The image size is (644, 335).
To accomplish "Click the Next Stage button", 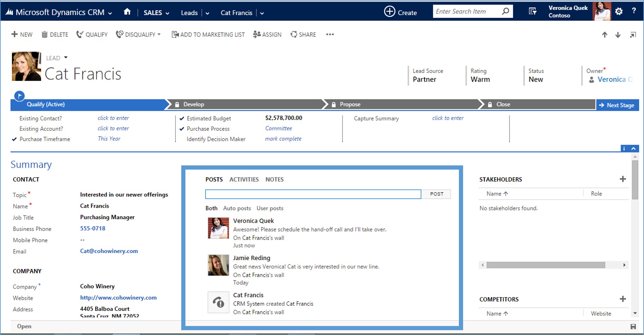I will pyautogui.click(x=617, y=105).
